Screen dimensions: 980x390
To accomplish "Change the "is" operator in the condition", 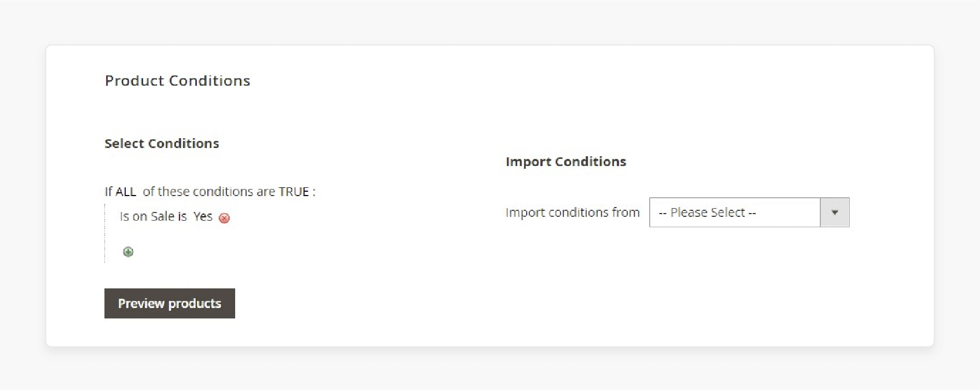I will coord(184,216).
